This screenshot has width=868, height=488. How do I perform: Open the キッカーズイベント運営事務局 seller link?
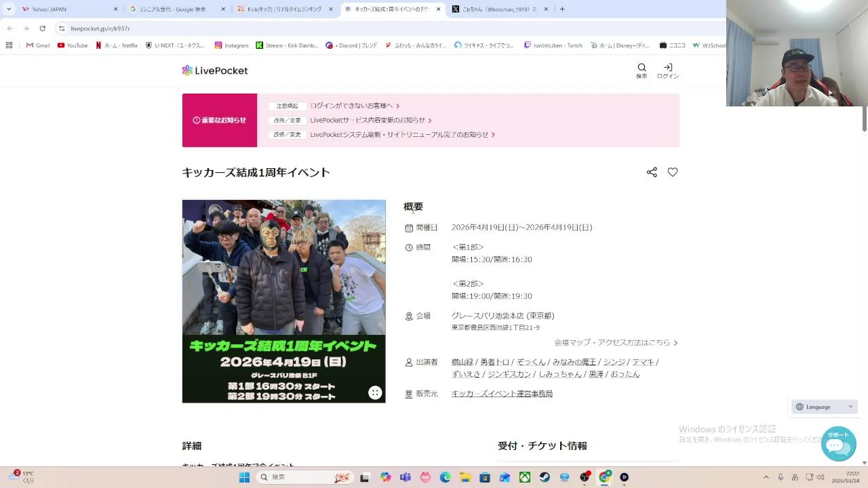[x=502, y=394]
